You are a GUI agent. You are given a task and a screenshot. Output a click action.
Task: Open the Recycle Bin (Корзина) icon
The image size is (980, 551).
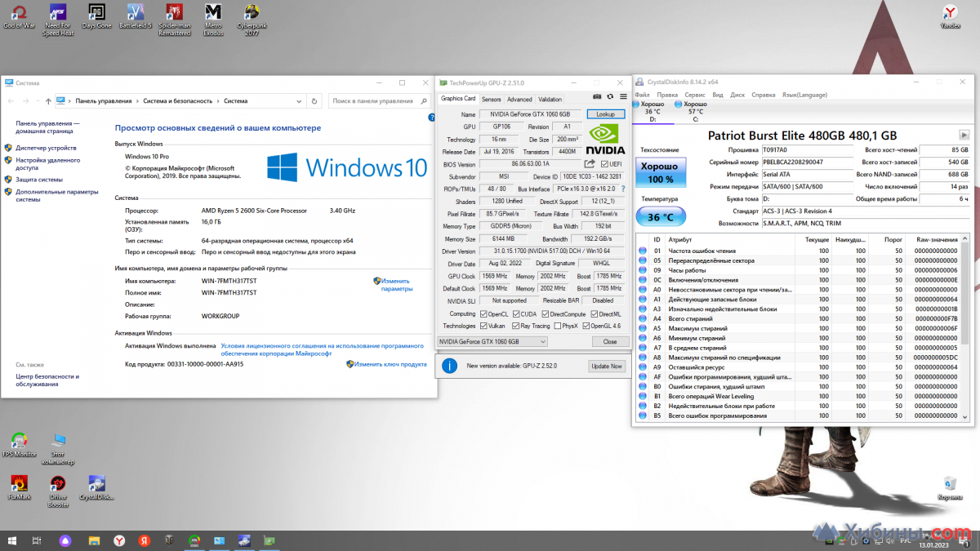(950, 487)
